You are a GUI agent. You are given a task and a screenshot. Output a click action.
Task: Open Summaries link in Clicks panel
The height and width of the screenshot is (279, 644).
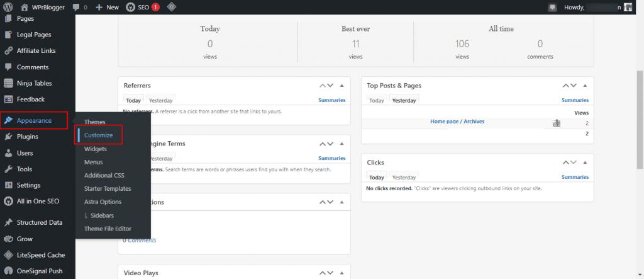(575, 177)
